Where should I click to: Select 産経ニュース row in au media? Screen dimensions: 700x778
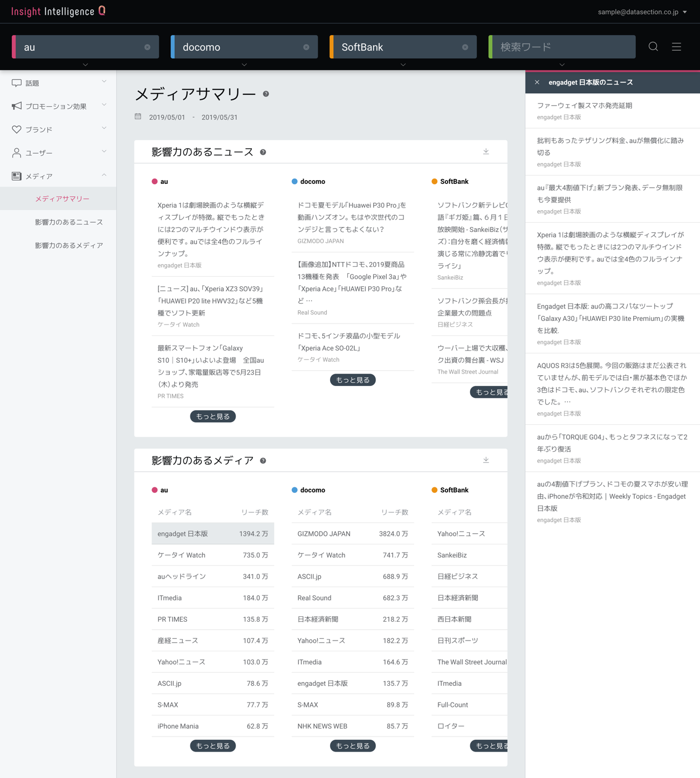coord(213,641)
